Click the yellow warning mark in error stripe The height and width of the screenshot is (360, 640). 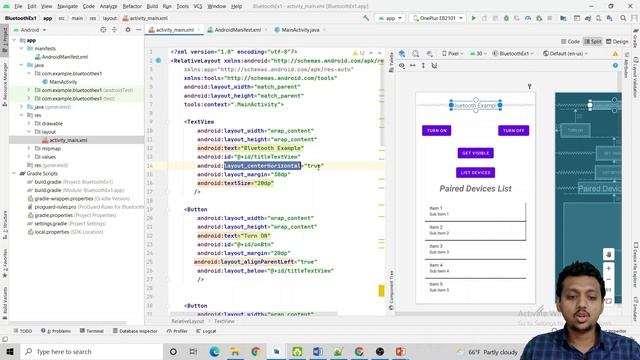pos(381,291)
